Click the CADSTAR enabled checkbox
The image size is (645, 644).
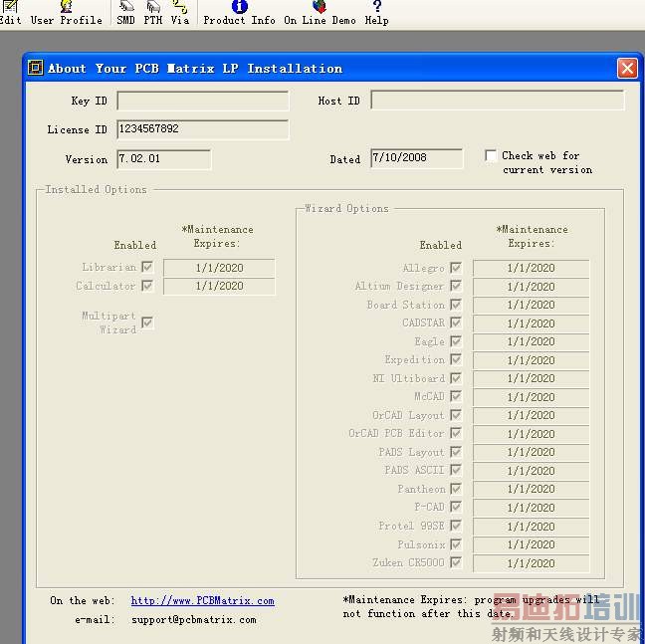[x=455, y=322]
